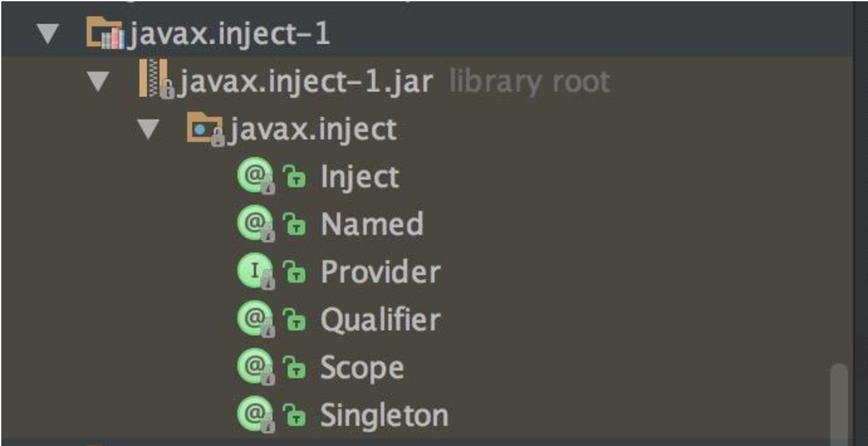Image resolution: width=868 pixels, height=446 pixels.
Task: Click the annotation icon beside Inject
Action: 255,177
